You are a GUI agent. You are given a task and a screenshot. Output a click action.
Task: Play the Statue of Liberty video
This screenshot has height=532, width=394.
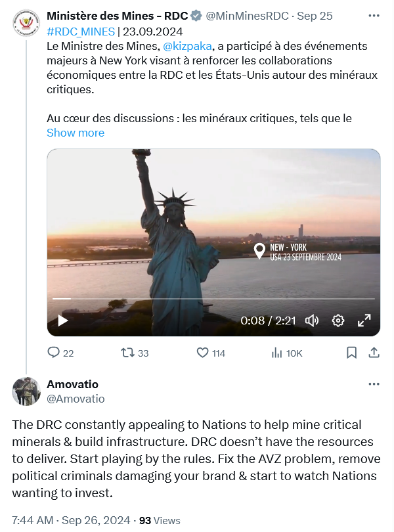pos(63,321)
